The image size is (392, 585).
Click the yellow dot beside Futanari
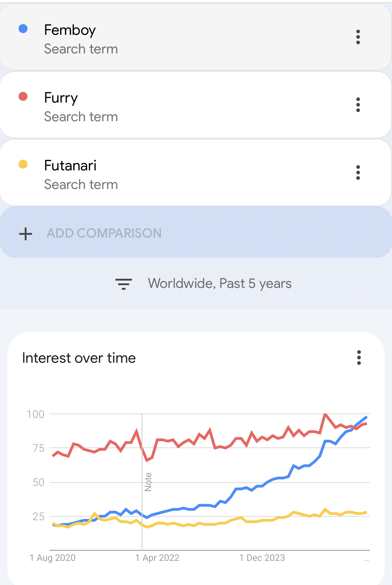point(23,165)
